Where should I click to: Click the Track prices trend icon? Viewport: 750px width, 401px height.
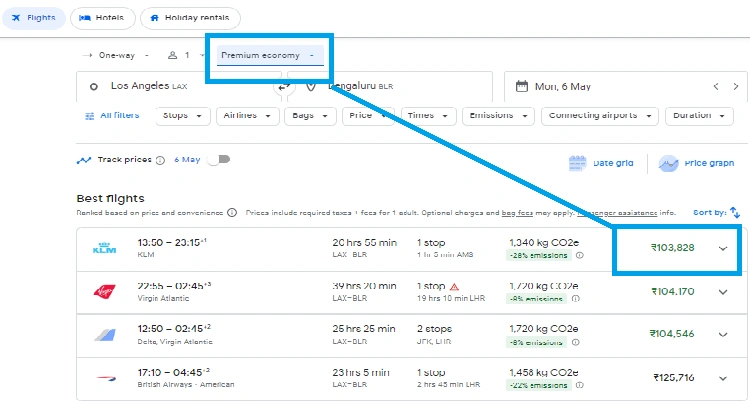coord(84,160)
